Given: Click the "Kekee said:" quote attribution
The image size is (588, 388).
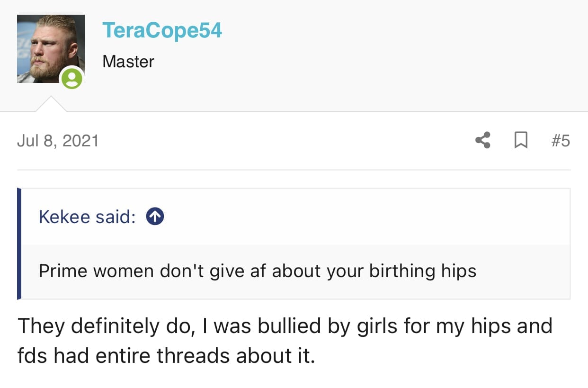Looking at the screenshot, I should [x=87, y=217].
